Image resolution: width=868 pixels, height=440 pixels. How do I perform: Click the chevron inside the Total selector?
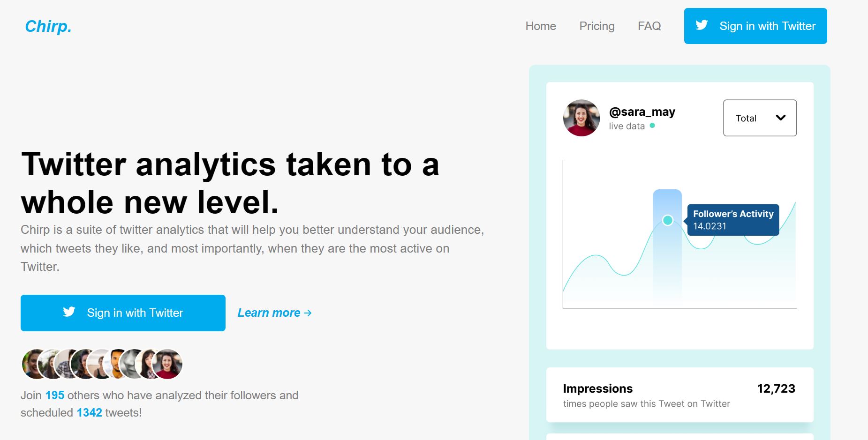point(781,118)
